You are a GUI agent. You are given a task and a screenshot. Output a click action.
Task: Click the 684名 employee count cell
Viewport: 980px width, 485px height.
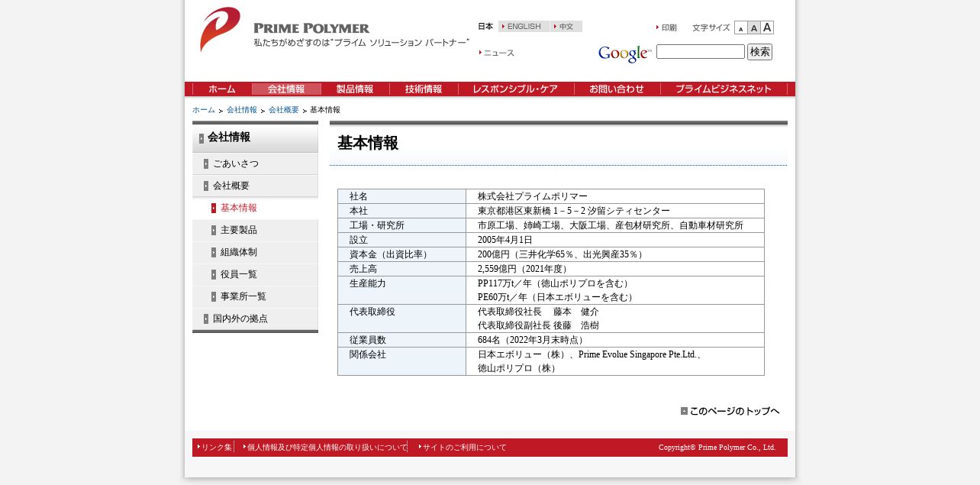(x=615, y=340)
